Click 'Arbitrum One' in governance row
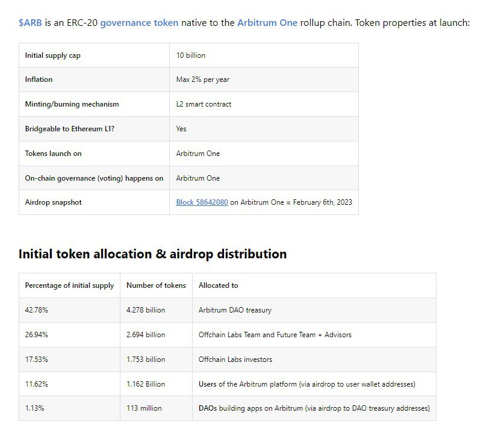504x442 pixels. pyautogui.click(x=198, y=178)
